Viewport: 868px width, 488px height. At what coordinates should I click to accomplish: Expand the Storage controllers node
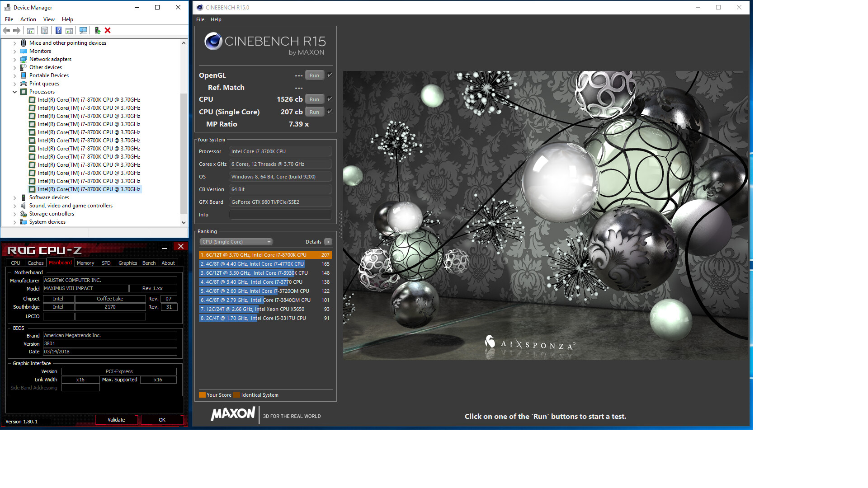14,214
